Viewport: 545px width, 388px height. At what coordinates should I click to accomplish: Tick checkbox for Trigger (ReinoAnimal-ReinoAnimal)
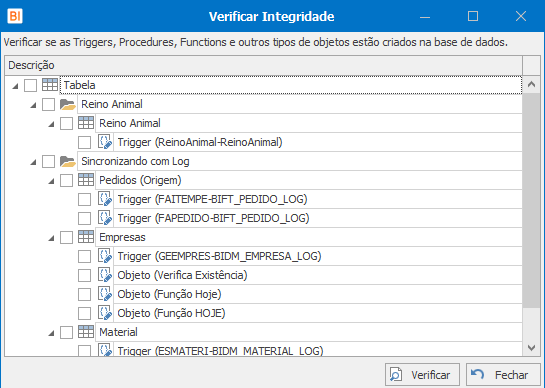coord(84,142)
